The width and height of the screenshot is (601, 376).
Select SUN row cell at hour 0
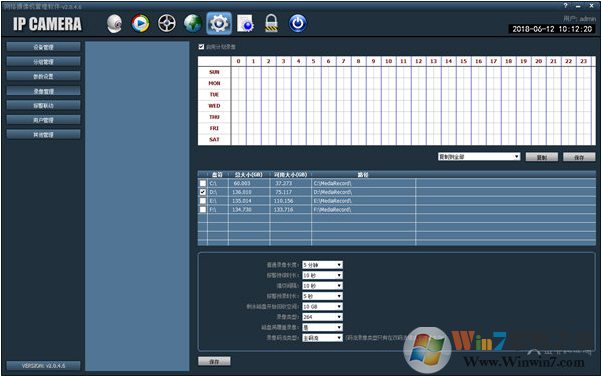pyautogui.click(x=238, y=72)
